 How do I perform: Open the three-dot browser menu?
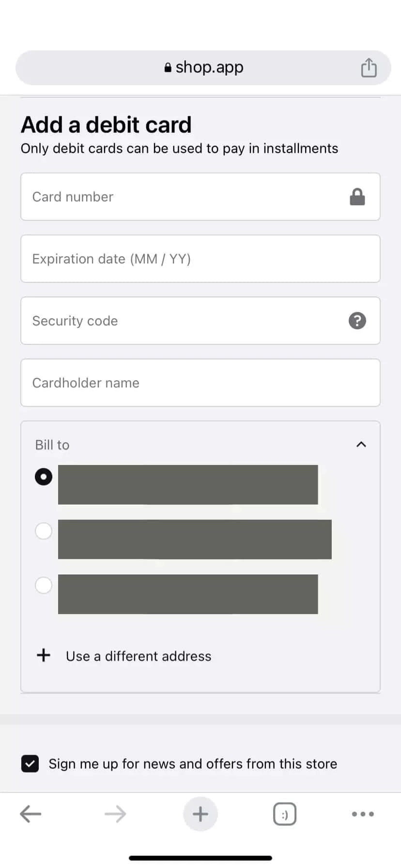363,814
